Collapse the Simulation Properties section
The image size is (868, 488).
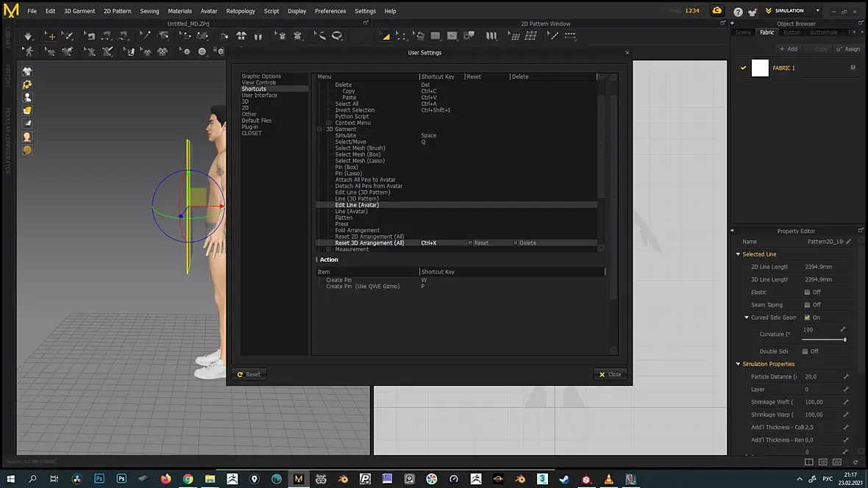pos(738,364)
